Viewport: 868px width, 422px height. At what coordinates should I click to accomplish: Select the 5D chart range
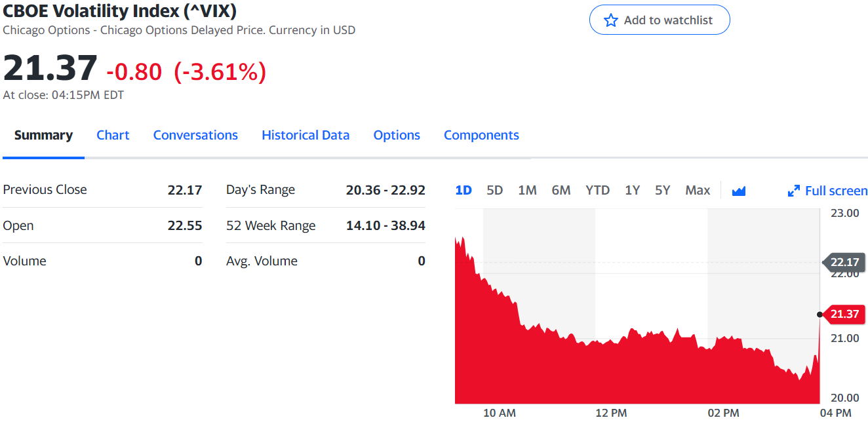495,190
